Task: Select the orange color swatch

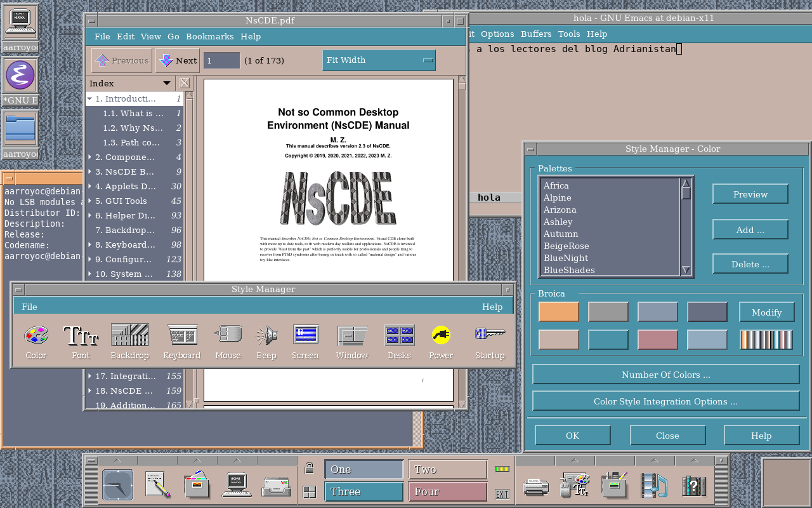Action: pos(558,312)
